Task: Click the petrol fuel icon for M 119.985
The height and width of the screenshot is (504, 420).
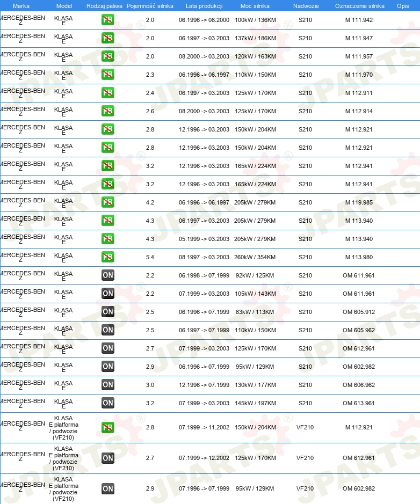Action: pyautogui.click(x=108, y=202)
